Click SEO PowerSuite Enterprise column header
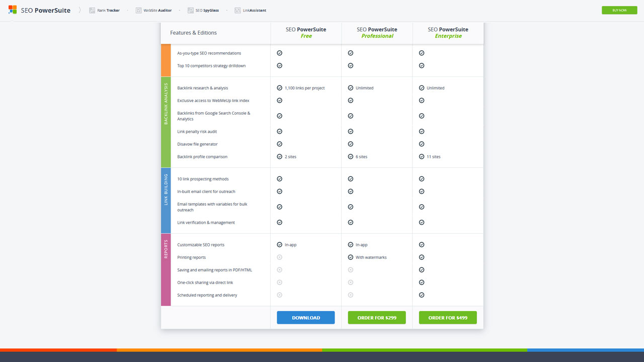 point(448,33)
